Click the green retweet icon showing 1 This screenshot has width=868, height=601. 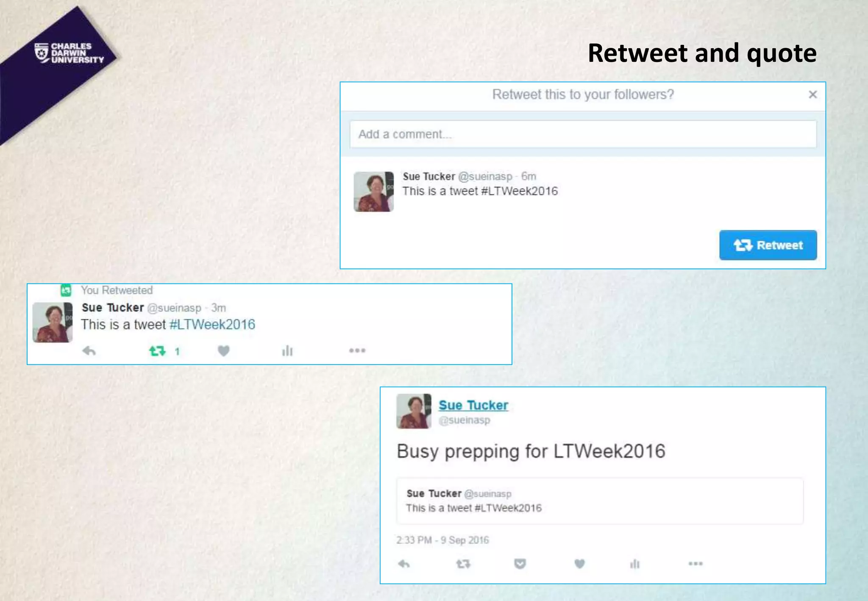pos(157,351)
